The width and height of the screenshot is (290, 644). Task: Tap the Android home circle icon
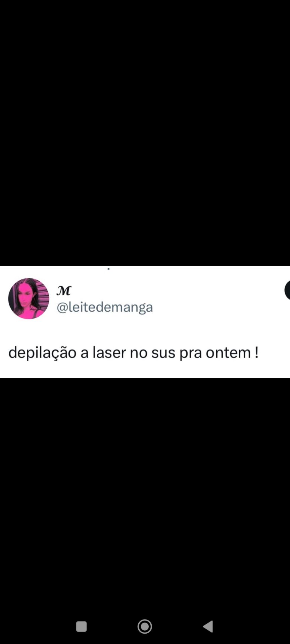pyautogui.click(x=145, y=626)
